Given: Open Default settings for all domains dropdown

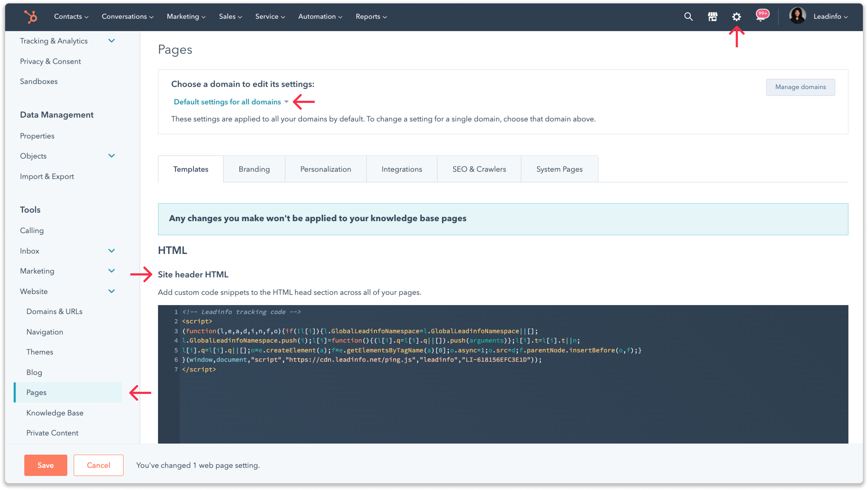Looking at the screenshot, I should click(231, 102).
